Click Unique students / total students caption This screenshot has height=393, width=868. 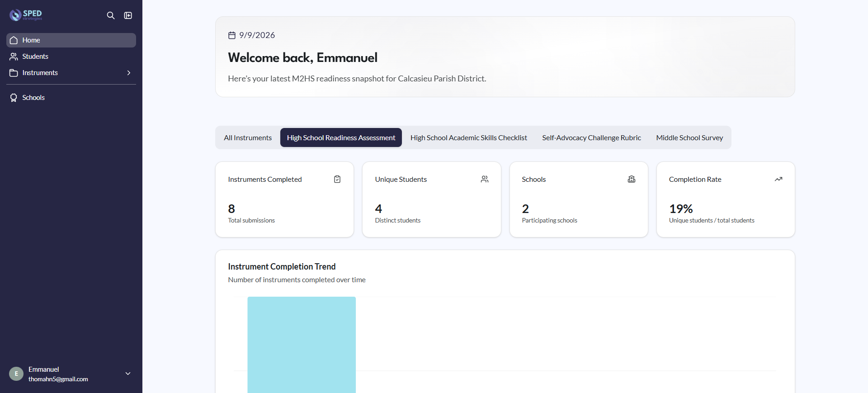coord(712,220)
